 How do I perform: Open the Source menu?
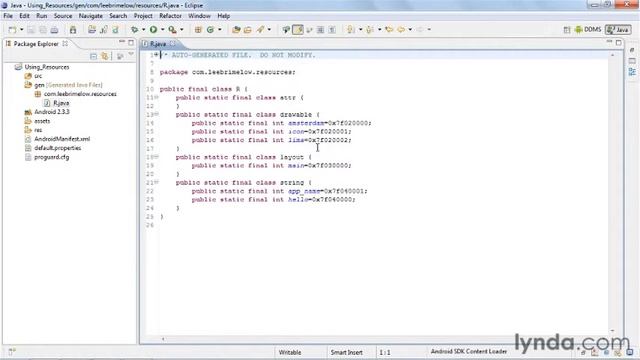tap(63, 16)
